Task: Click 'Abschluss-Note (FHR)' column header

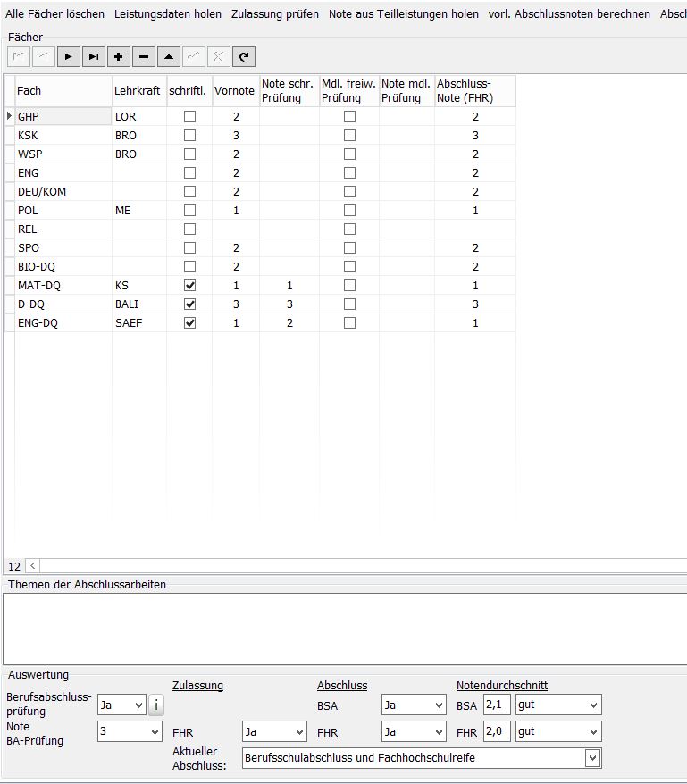Action: (475, 91)
